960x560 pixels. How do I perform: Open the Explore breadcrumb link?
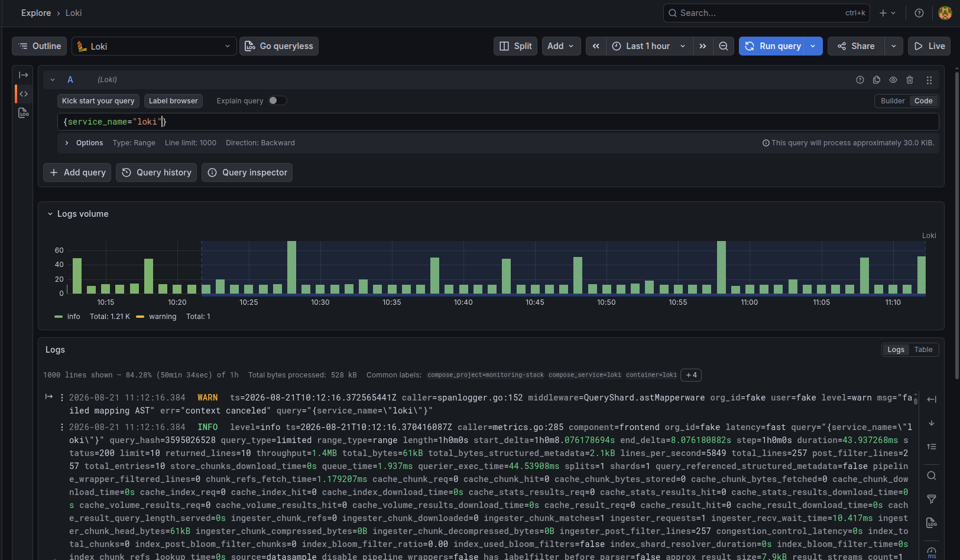pyautogui.click(x=36, y=13)
